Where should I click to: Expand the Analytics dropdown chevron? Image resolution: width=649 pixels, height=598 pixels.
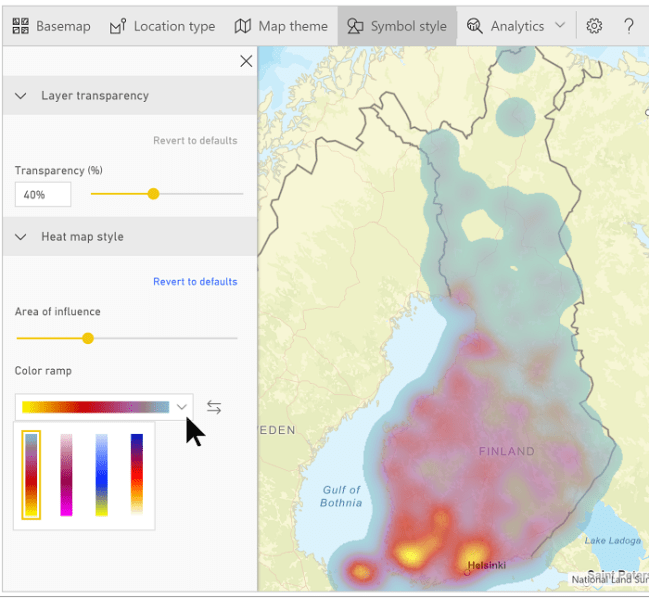point(560,26)
